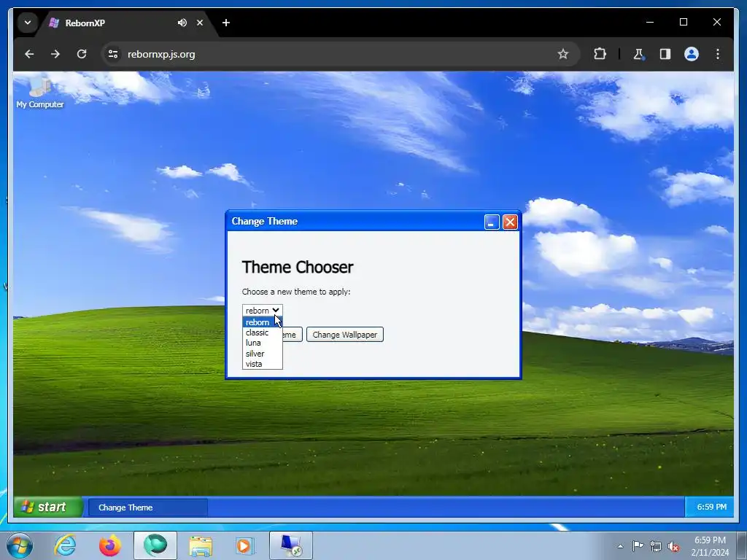Click the Change Wallpaper button
Viewport: 747px width, 560px height.
[x=345, y=335]
